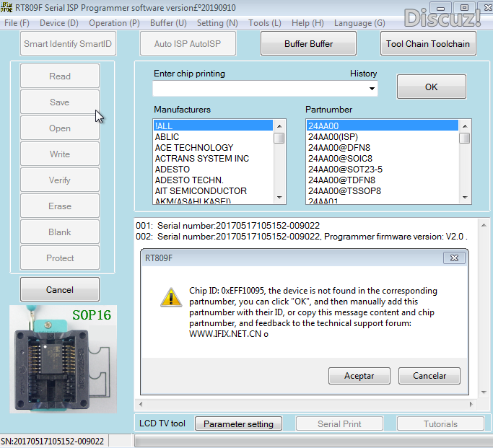Open the Operation (P) menu
Image resolution: width=493 pixels, height=448 pixels.
coord(114,23)
